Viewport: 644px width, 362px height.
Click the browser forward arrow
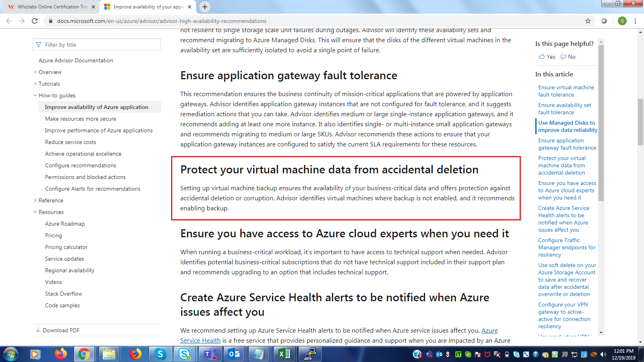pyautogui.click(x=22, y=21)
